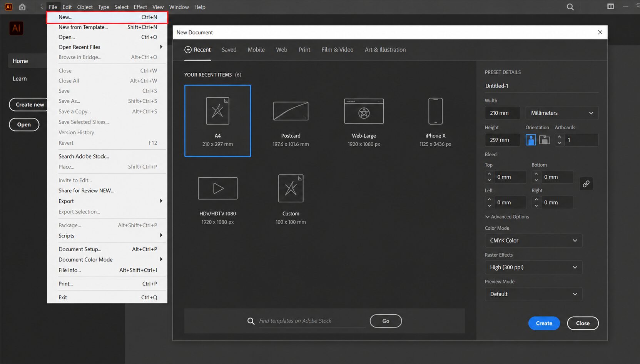The image size is (640, 364).
Task: Open the Window menu
Action: pos(179,7)
